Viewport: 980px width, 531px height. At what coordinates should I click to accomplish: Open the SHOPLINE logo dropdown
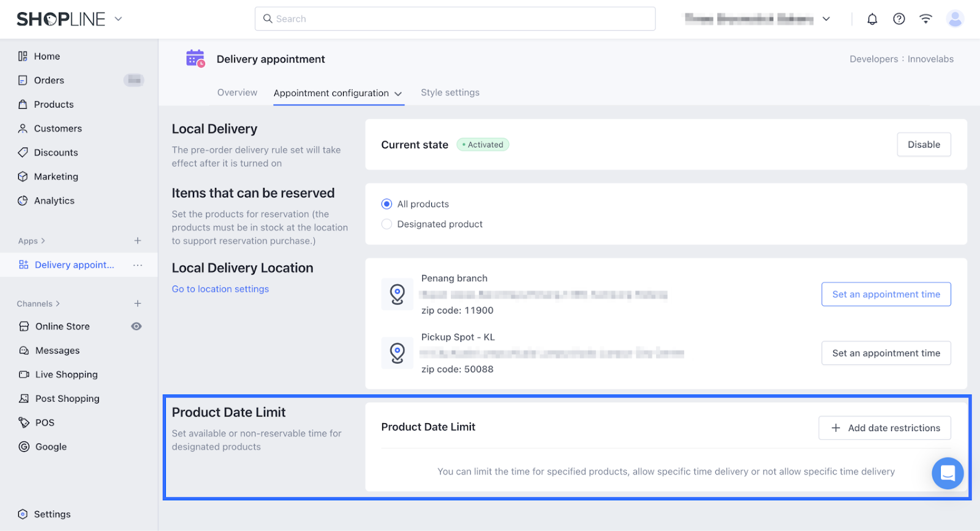pos(118,19)
